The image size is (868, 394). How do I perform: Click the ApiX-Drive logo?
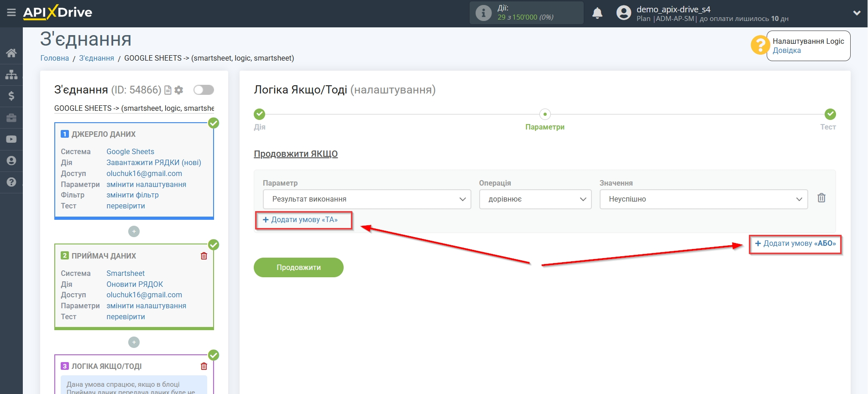58,12
